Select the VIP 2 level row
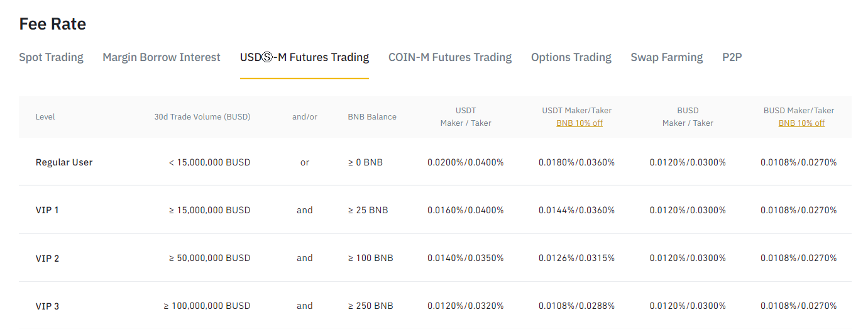This screenshot has height=329, width=868. click(435, 258)
